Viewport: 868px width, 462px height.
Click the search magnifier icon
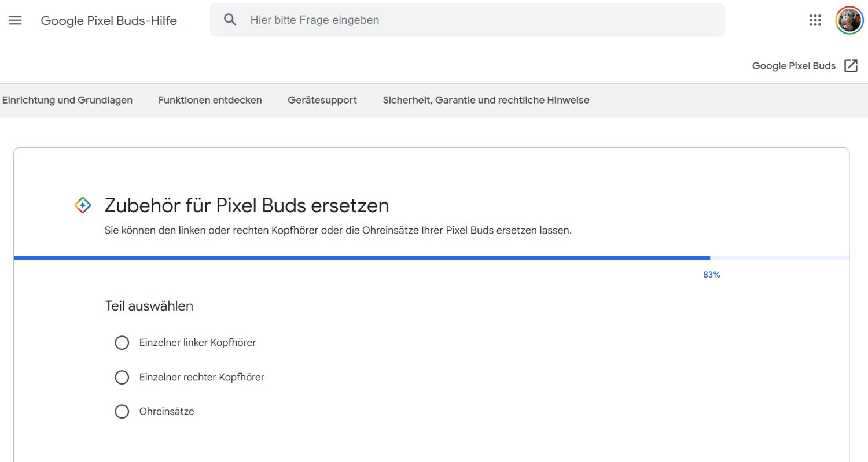coord(230,20)
